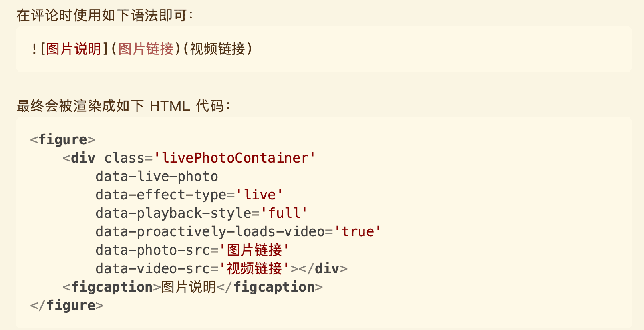Click "图片说明" inside the figcaption element
This screenshot has height=330, width=644.
pos(189,287)
